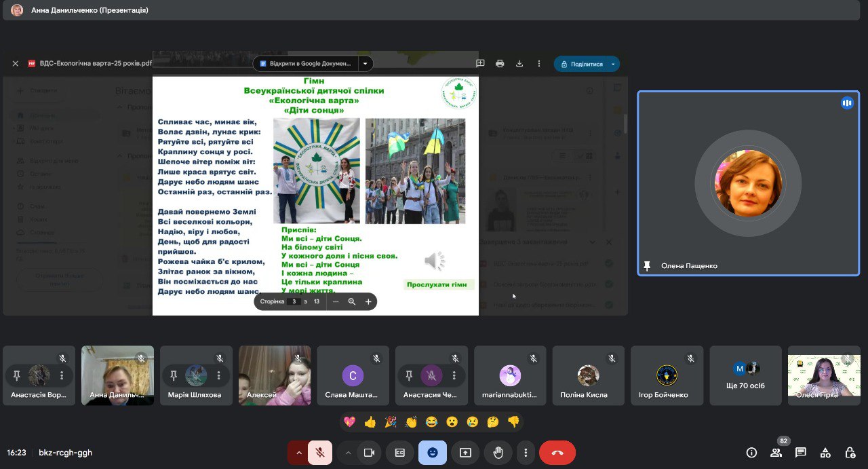Select Олеся Гірка video tile
Viewport: 868px width, 469px height.
coord(824,376)
